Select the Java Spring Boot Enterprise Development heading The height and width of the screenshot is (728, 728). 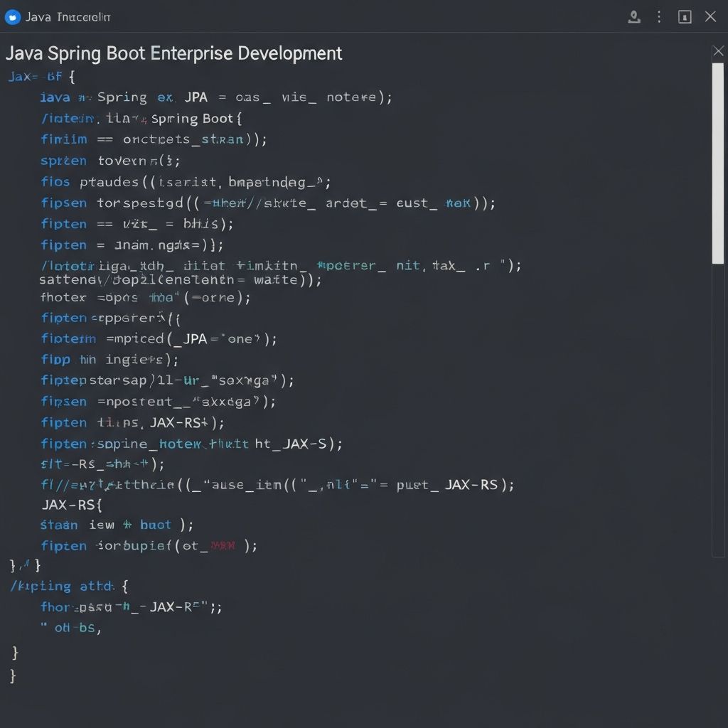click(x=173, y=53)
